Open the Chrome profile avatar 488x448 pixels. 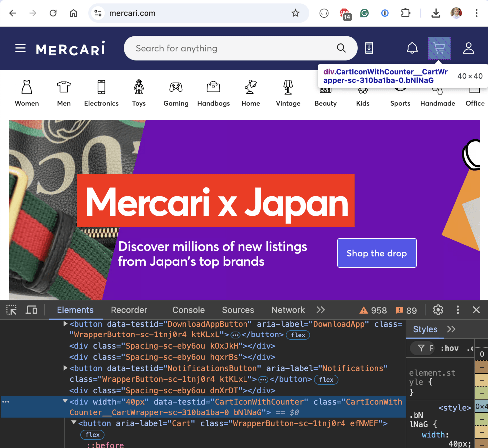pyautogui.click(x=456, y=13)
